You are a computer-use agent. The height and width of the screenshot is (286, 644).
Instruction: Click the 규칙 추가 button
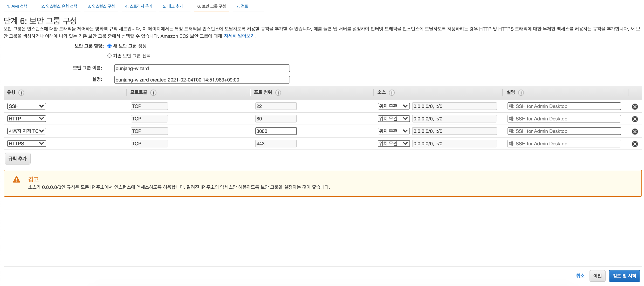tap(18, 159)
